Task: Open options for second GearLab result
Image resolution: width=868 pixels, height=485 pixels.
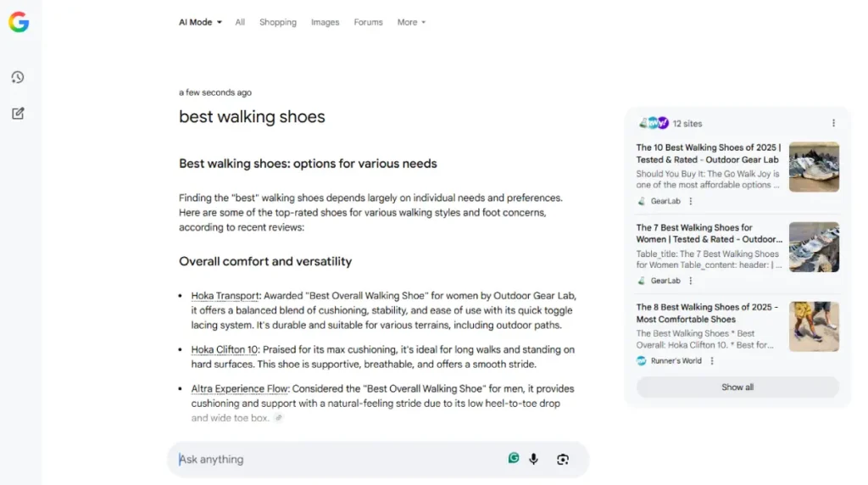Action: 690,281
